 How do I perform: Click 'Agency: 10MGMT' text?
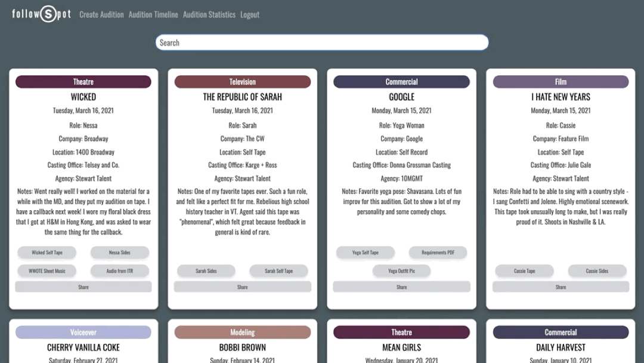(402, 179)
